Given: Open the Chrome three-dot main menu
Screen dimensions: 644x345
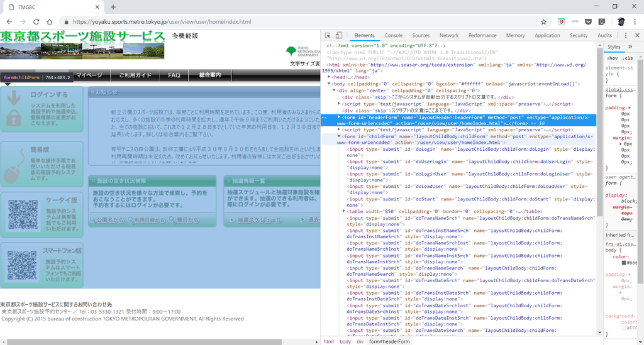Looking at the screenshot, I should (x=635, y=22).
